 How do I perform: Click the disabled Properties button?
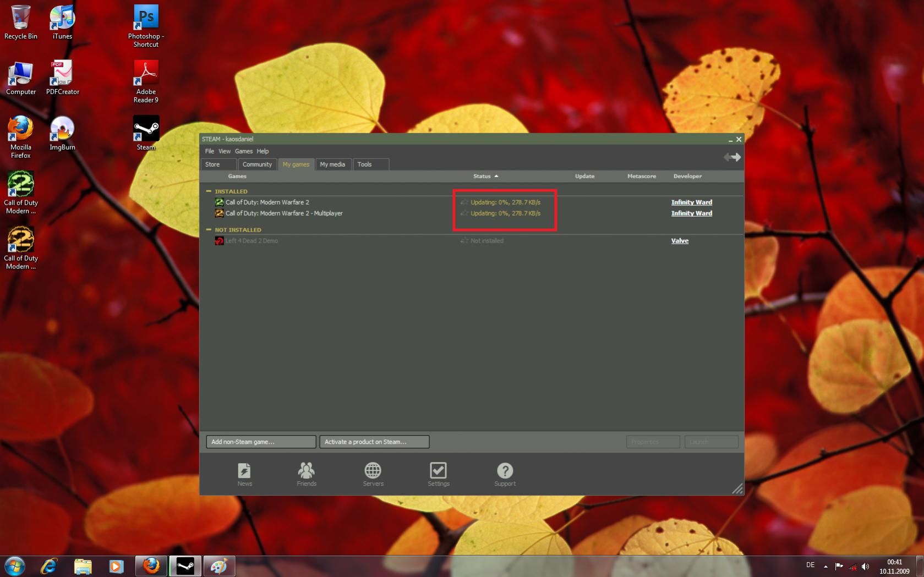[653, 442]
